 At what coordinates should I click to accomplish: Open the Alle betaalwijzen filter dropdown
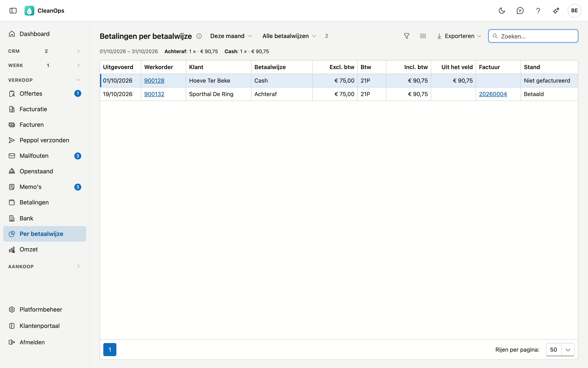click(x=289, y=36)
